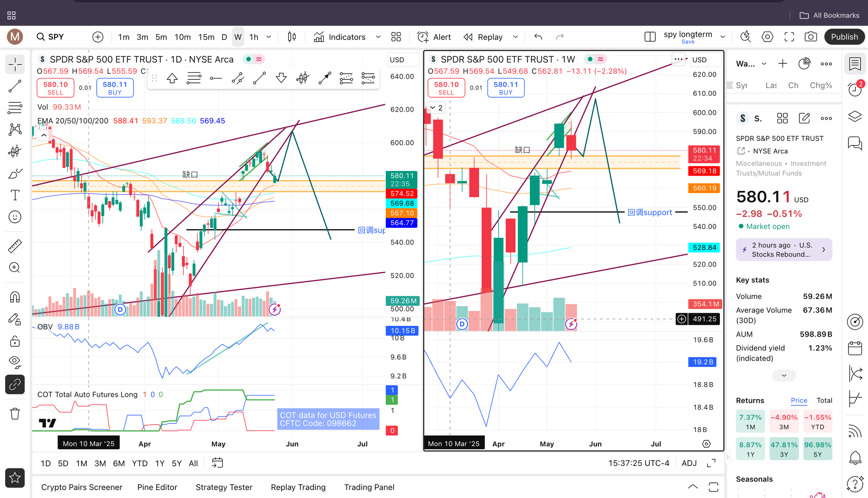Toggle lock all drawing tools
This screenshot has width=868, height=498.
pyautogui.click(x=15, y=341)
